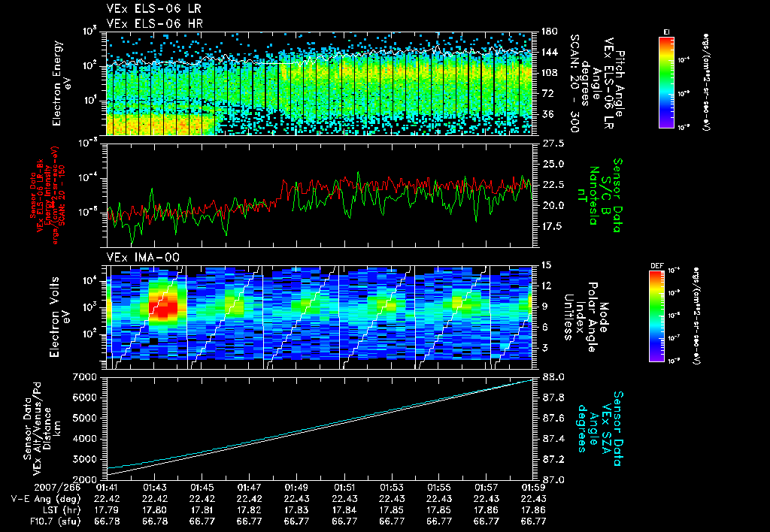Click the LST value 17.82
This screenshot has height=532, width=770.
250,510
